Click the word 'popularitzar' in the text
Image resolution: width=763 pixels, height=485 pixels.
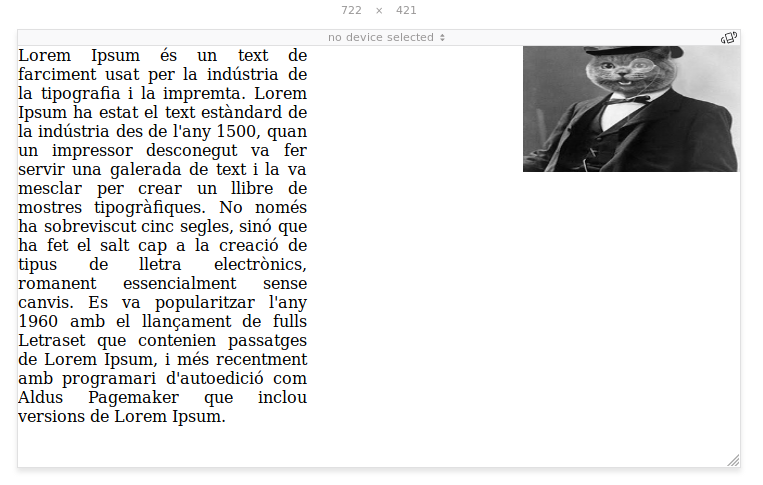click(196, 302)
